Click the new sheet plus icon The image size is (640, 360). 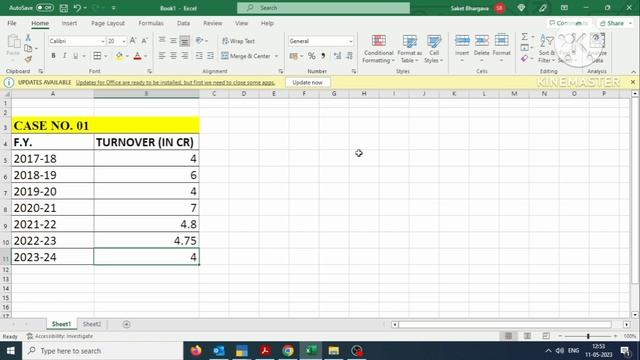(127, 324)
